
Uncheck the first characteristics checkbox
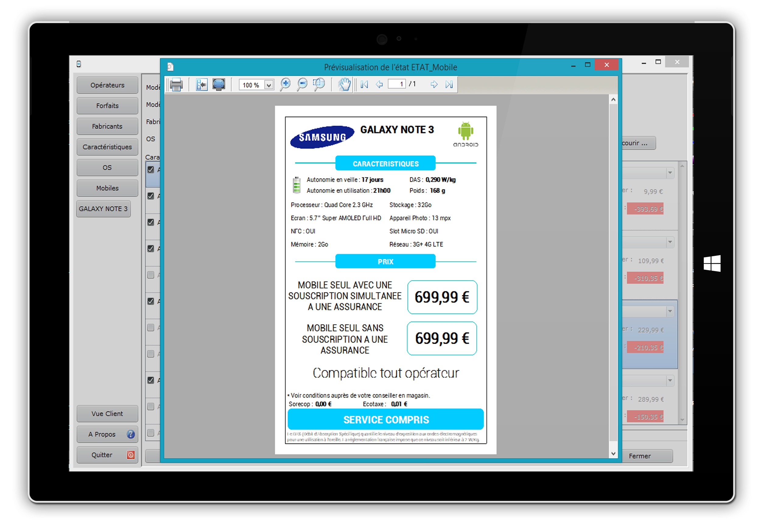[x=151, y=170]
